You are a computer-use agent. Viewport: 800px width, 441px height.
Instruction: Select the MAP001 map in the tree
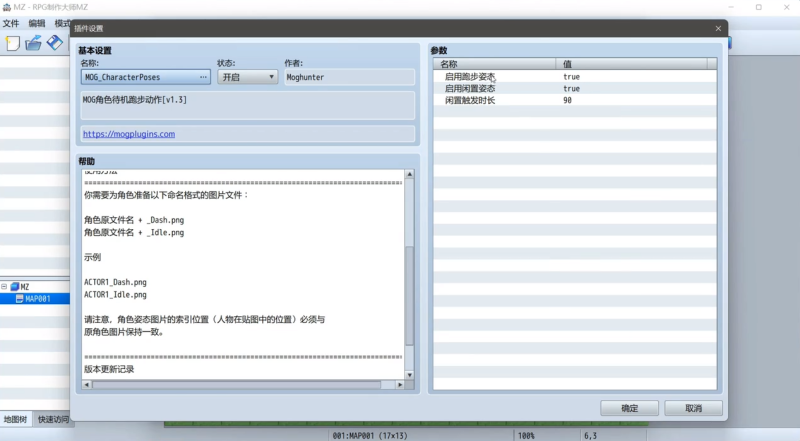pyautogui.click(x=38, y=299)
